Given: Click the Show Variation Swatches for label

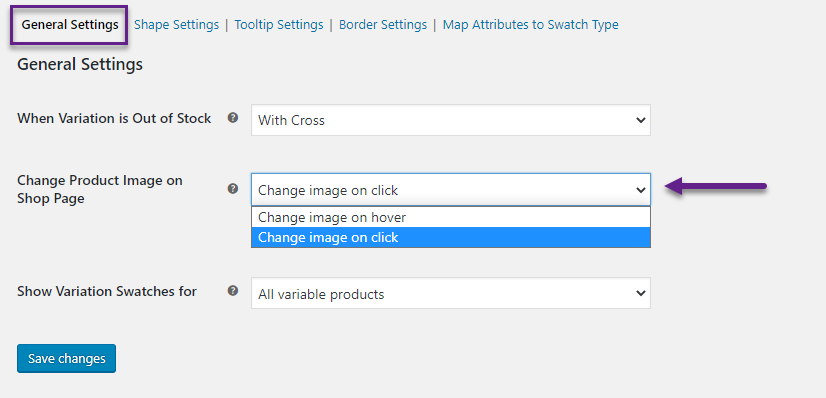Looking at the screenshot, I should click(x=107, y=291).
